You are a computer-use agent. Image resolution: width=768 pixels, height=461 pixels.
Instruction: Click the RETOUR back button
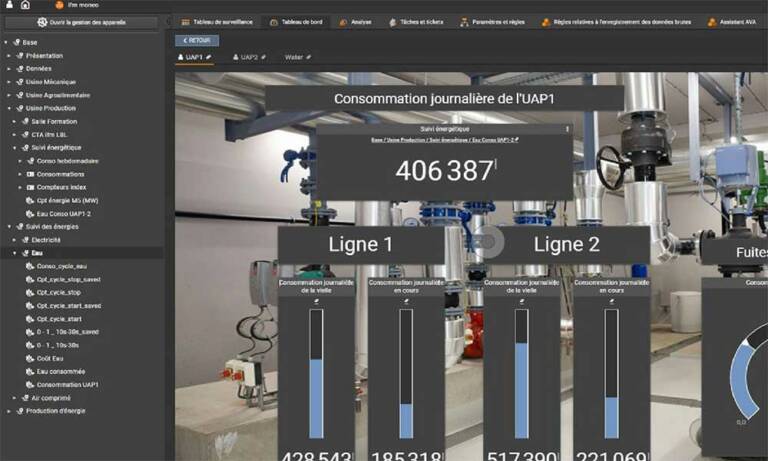coord(197,40)
